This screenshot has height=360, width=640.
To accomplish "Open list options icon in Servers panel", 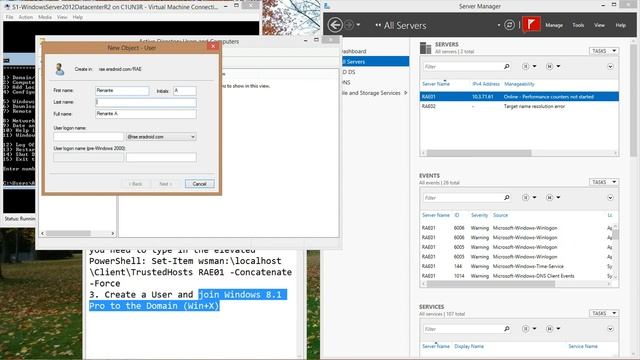I will point(529,66).
